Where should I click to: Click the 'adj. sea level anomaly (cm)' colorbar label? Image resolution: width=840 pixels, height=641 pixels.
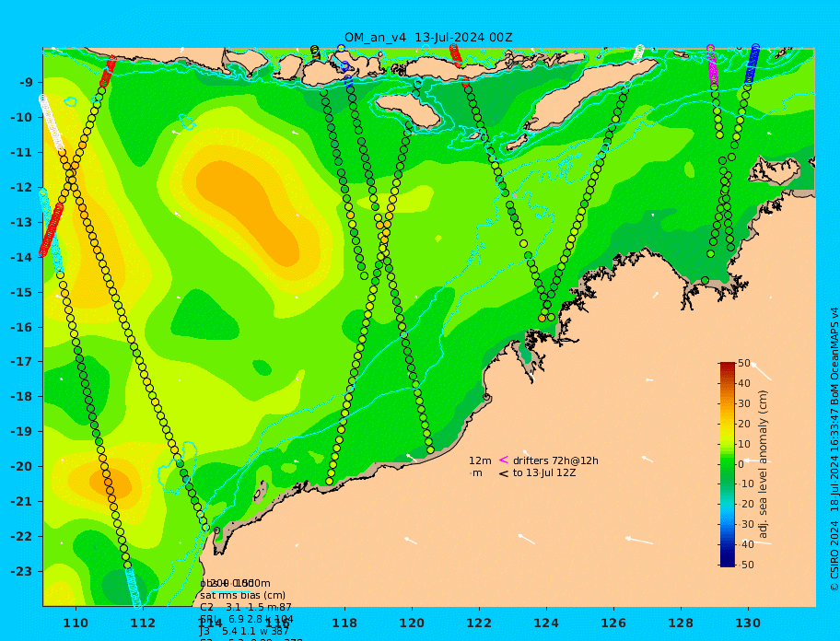tap(763, 464)
